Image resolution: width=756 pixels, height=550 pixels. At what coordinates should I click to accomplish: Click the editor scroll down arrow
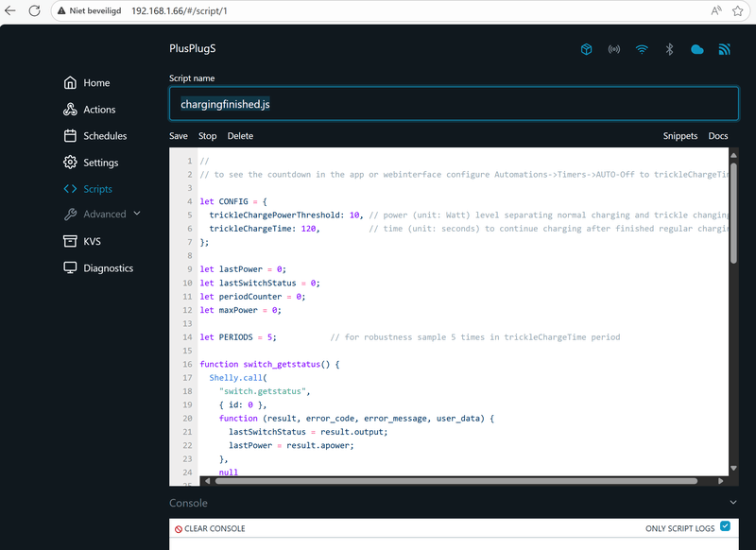733,468
